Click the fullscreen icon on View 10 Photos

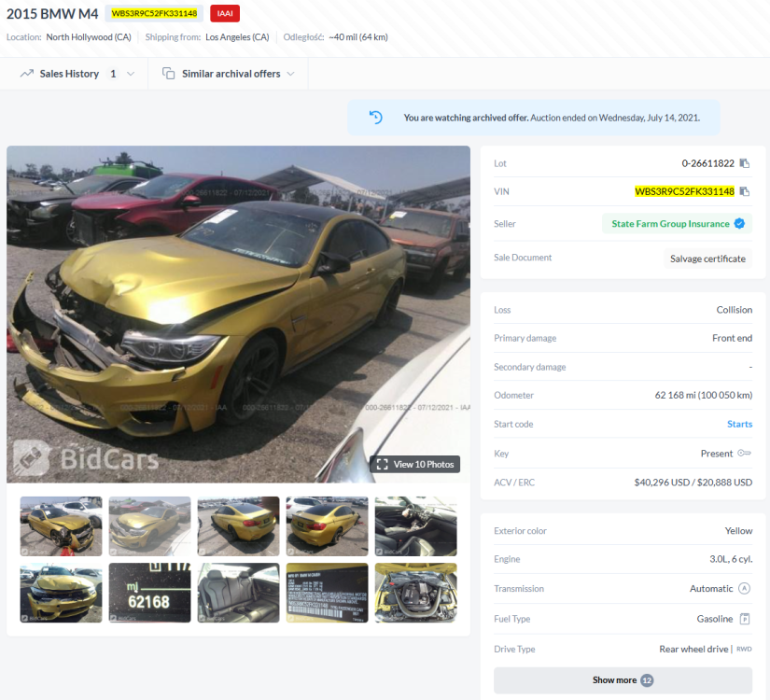coord(382,464)
